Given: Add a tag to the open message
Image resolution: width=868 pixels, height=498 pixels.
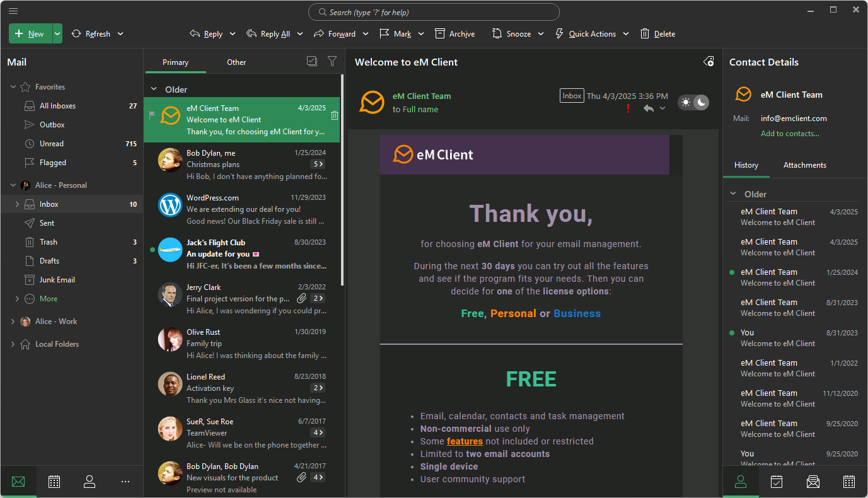Looking at the screenshot, I should 709,62.
